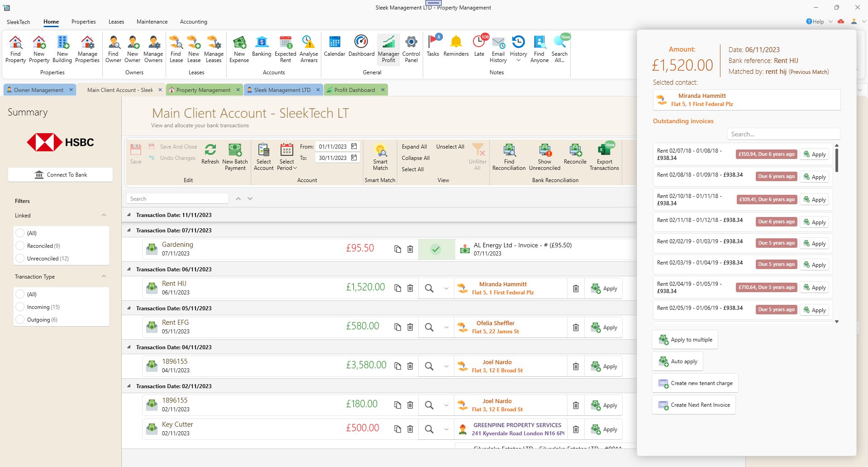Click the Auto apply button

click(x=677, y=361)
